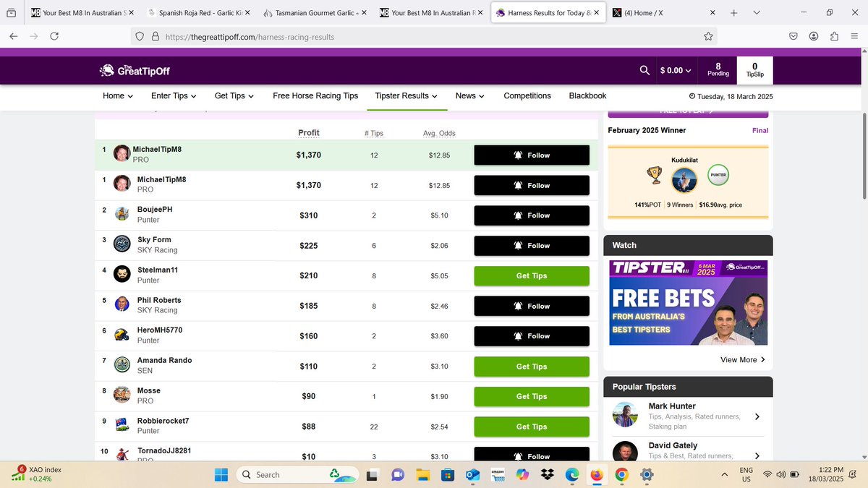
Task: Expand the News menu
Action: 469,95
